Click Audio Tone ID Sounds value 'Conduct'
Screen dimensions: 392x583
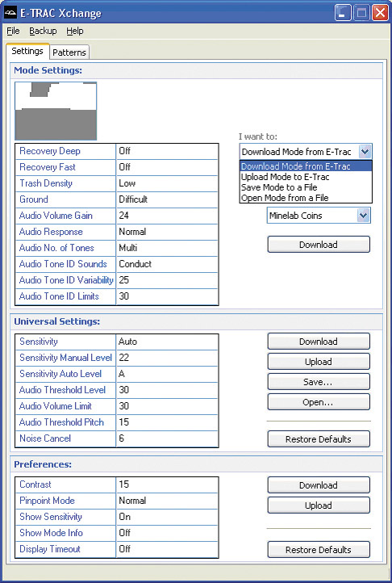tap(167, 264)
